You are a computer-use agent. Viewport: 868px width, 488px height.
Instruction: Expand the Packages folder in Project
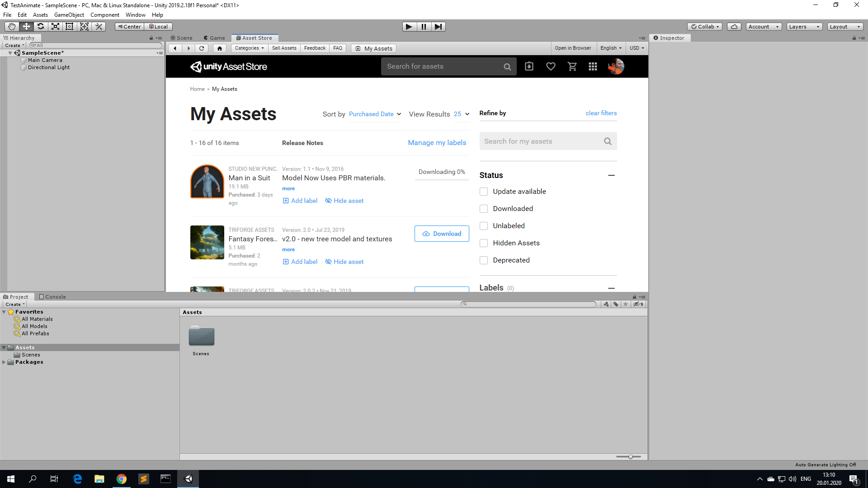coord(4,362)
